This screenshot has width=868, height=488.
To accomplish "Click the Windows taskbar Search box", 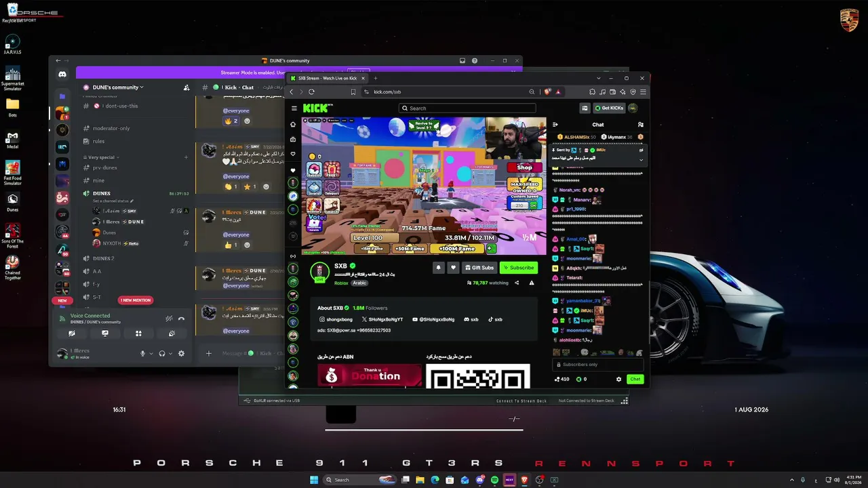I will 359,480.
